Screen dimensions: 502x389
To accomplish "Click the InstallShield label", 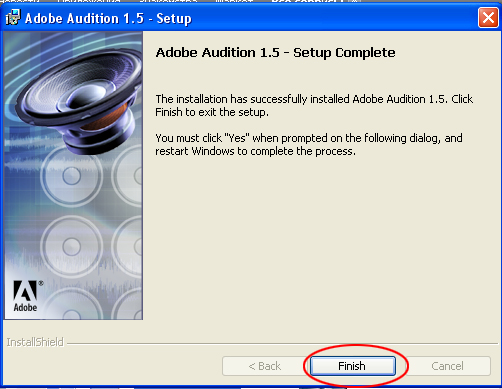I will click(x=35, y=342).
